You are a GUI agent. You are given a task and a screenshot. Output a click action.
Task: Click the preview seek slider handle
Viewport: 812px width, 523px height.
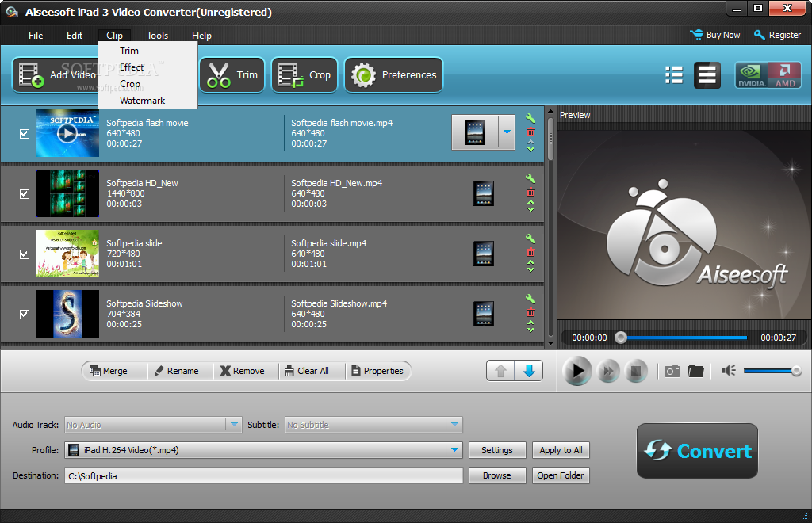[620, 338]
